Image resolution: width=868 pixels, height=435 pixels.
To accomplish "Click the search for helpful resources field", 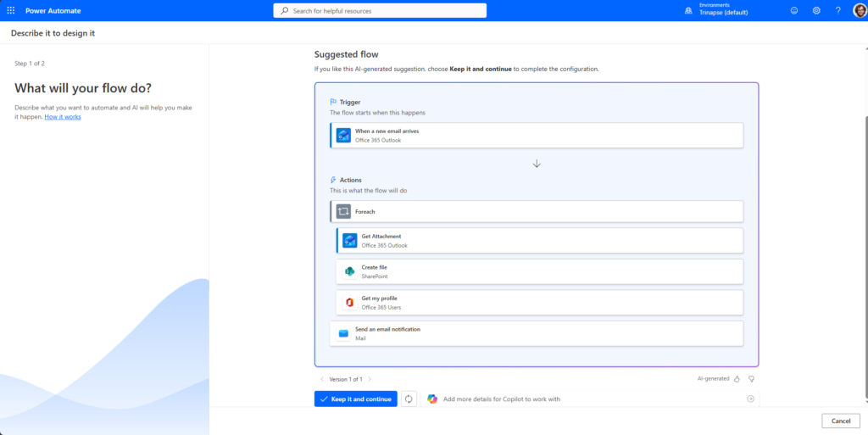I will click(380, 11).
